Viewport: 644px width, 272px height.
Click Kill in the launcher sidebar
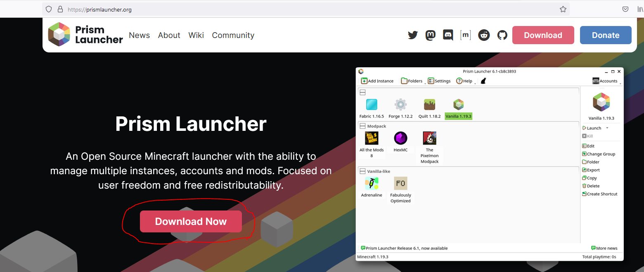point(587,136)
